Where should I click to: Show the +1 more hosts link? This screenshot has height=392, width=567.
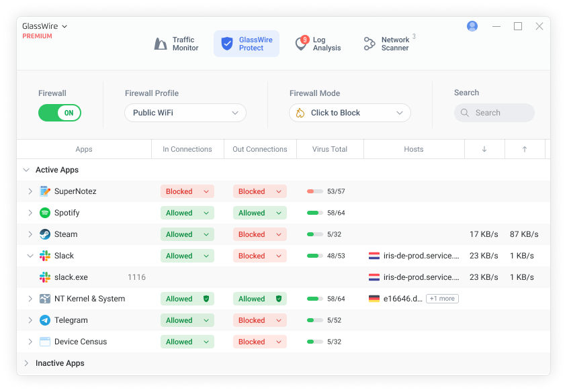tap(442, 299)
